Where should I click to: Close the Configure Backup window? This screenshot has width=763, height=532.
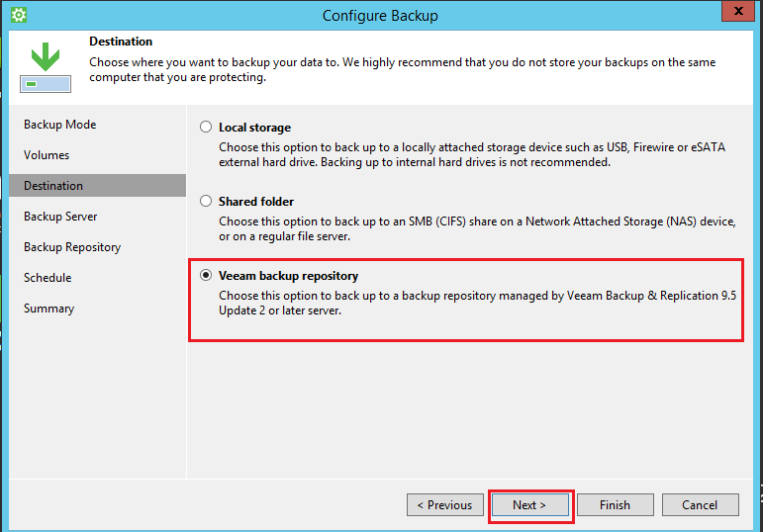(737, 11)
